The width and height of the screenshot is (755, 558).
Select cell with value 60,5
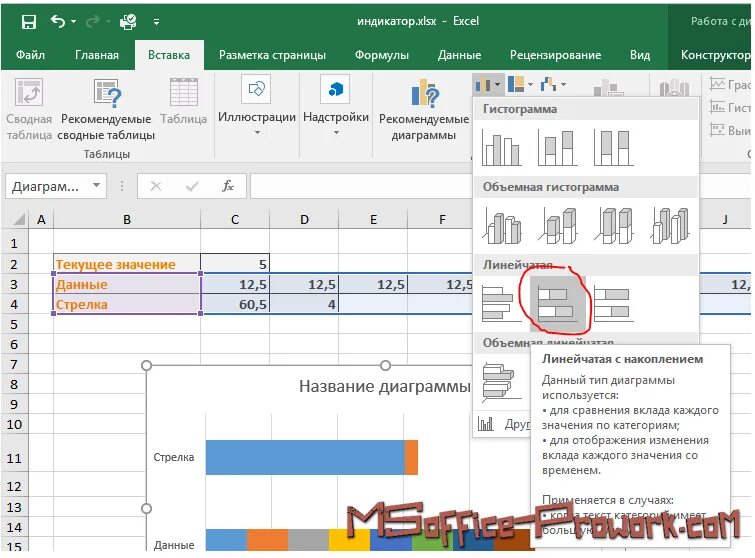235,304
